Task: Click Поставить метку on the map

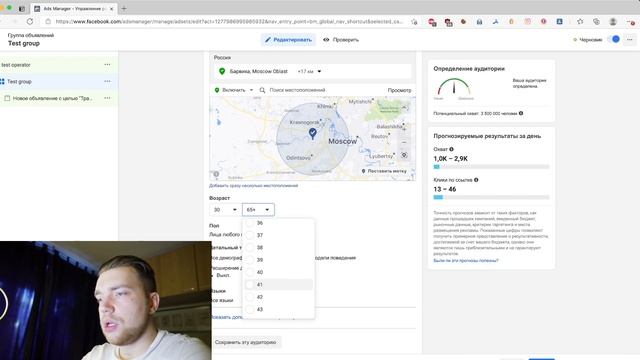Action: click(384, 171)
